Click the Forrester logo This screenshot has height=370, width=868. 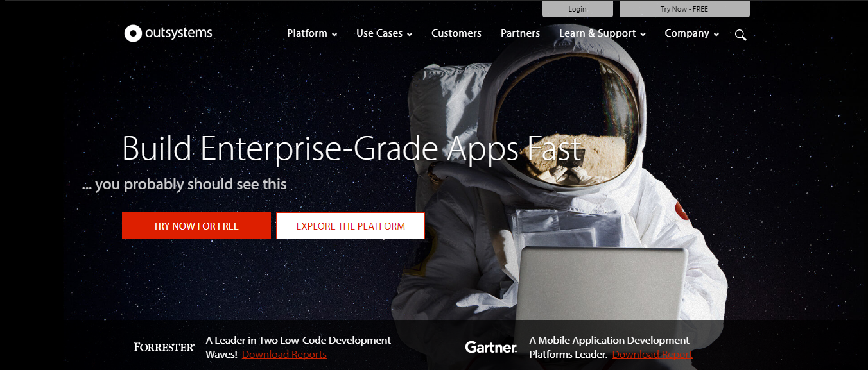[x=164, y=347]
